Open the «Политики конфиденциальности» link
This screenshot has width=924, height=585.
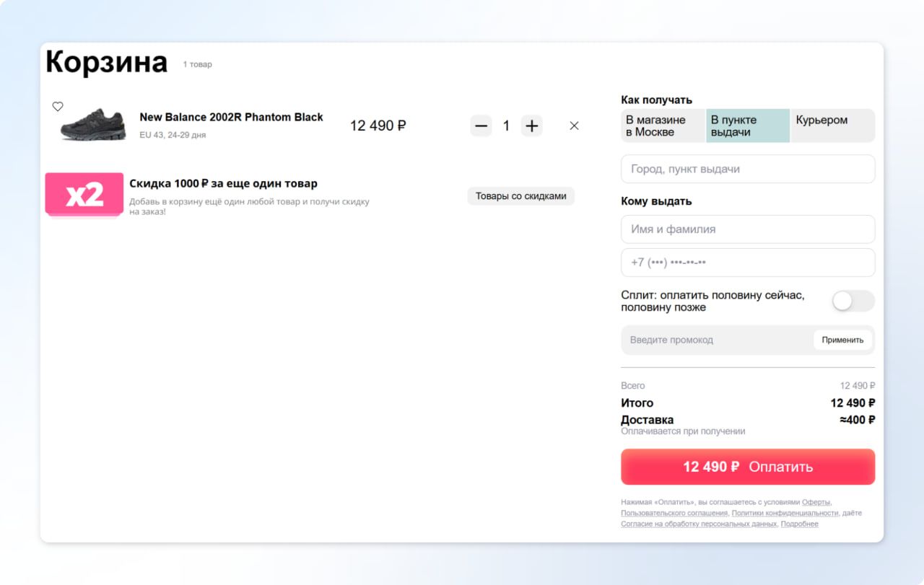point(785,513)
